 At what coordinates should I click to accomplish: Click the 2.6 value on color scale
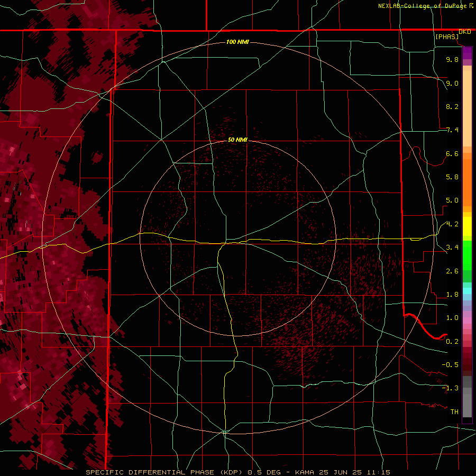click(x=452, y=271)
